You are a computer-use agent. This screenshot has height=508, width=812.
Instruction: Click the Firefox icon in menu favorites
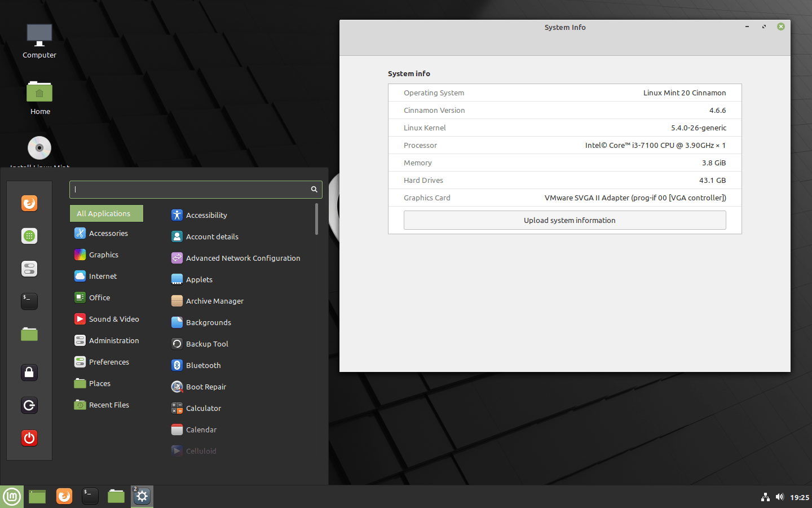29,203
